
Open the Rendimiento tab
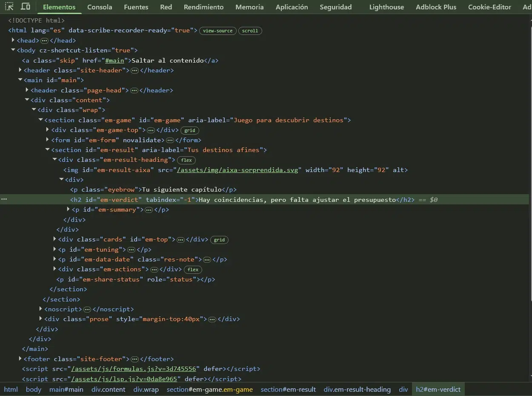tap(203, 7)
